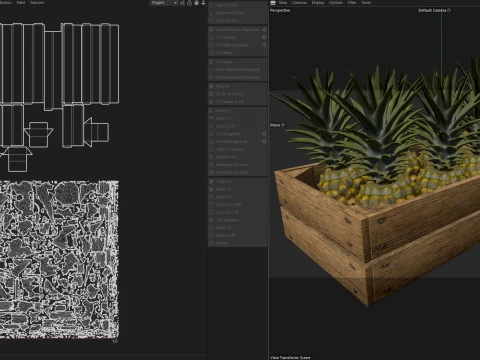This screenshot has width=480, height=360.
Task: Open UV Straighten options gear
Action: click(x=264, y=134)
